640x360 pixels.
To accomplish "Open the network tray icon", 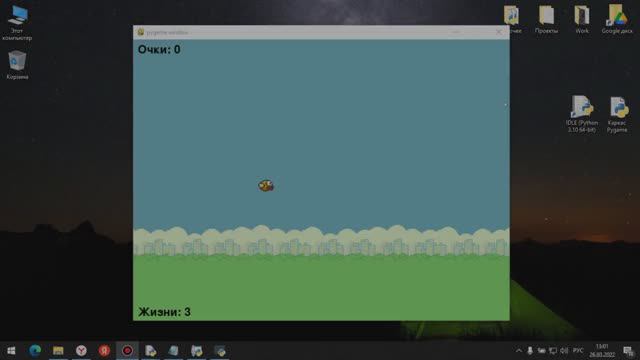I will (553, 351).
